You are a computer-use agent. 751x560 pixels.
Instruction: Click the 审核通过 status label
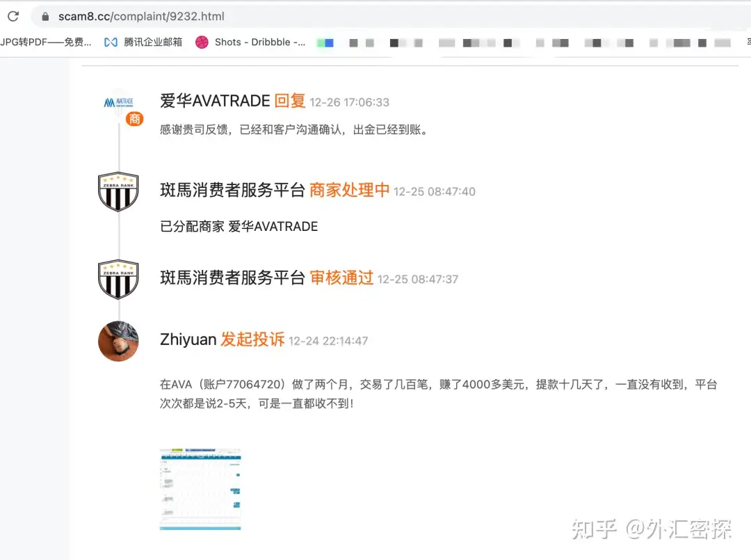(x=341, y=278)
